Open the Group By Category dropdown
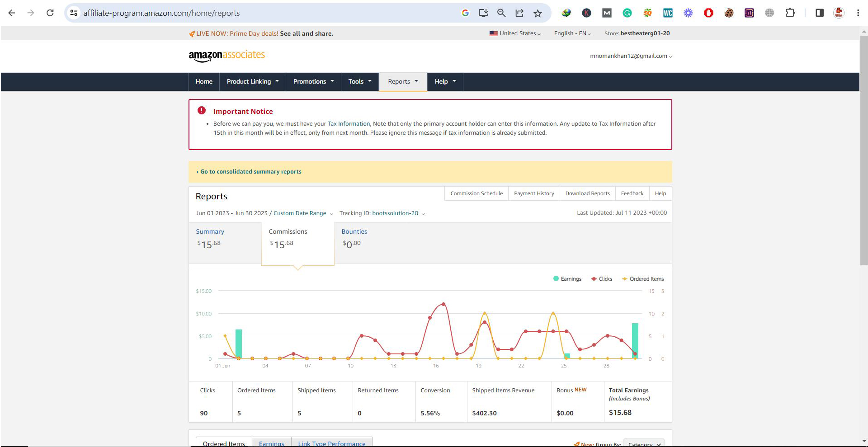This screenshot has width=868, height=447. click(x=644, y=444)
